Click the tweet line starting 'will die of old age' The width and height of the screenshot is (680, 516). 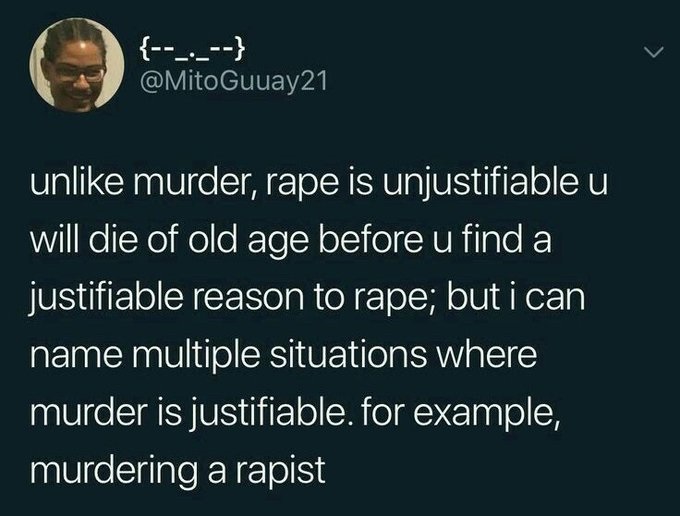(291, 241)
